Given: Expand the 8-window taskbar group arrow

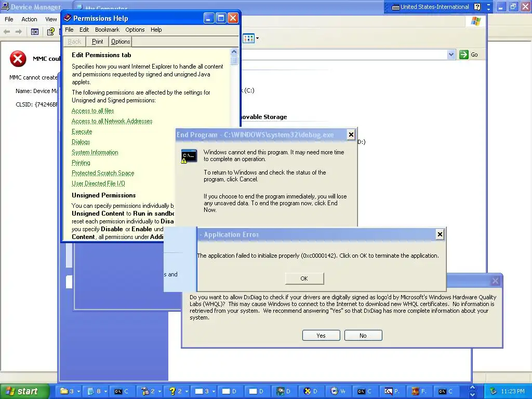Looking at the screenshot, I should point(105,392).
